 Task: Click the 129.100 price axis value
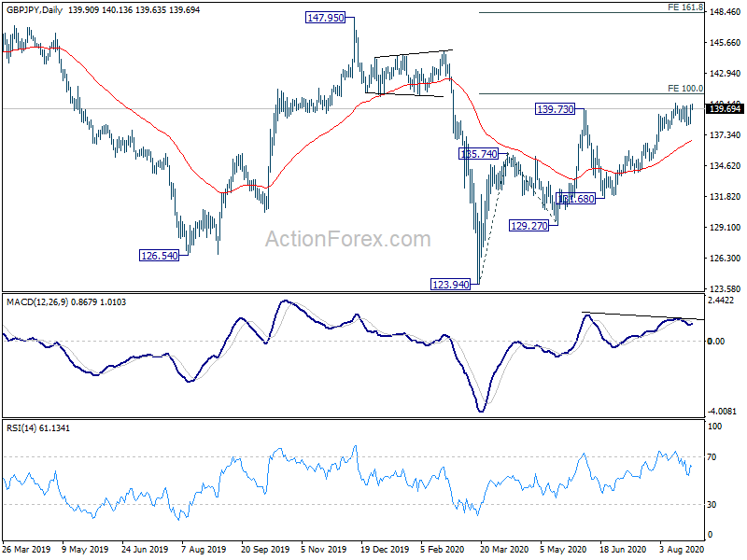pyautogui.click(x=726, y=227)
